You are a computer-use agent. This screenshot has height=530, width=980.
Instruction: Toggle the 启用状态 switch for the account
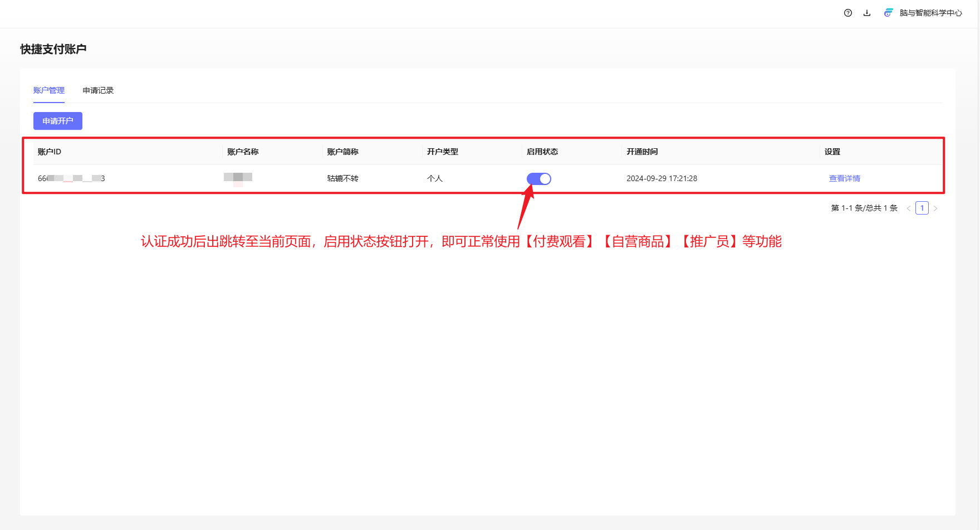coord(538,179)
